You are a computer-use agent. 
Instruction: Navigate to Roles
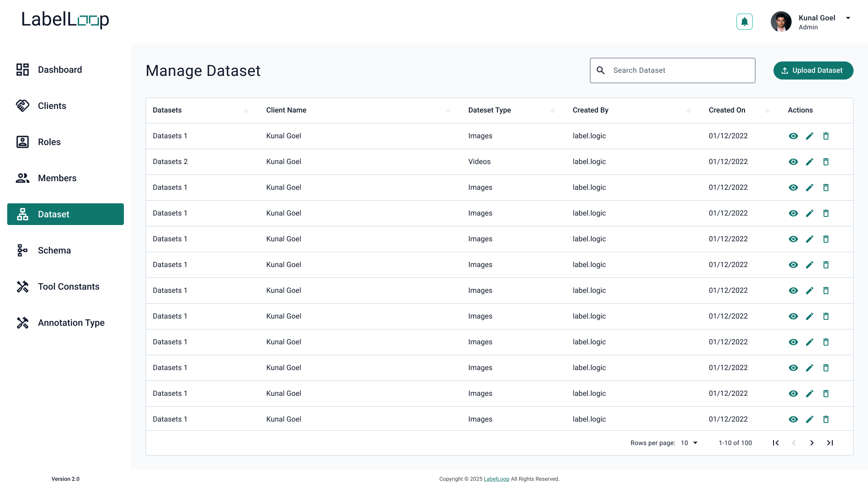66,142
